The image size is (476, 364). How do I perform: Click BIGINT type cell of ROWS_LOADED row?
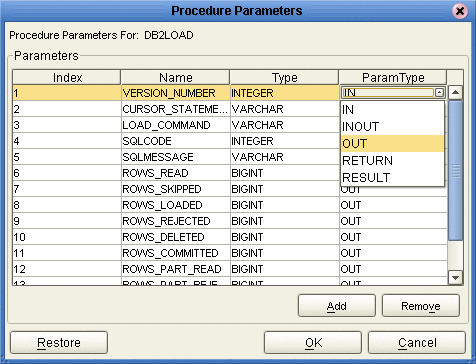285,205
